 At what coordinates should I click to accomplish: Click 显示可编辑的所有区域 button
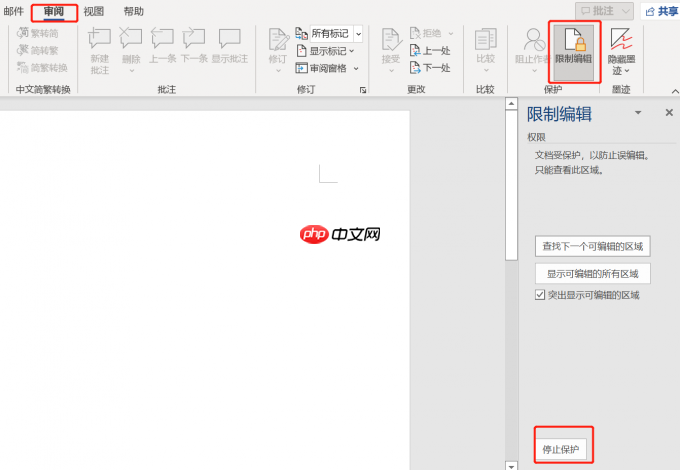pos(592,274)
